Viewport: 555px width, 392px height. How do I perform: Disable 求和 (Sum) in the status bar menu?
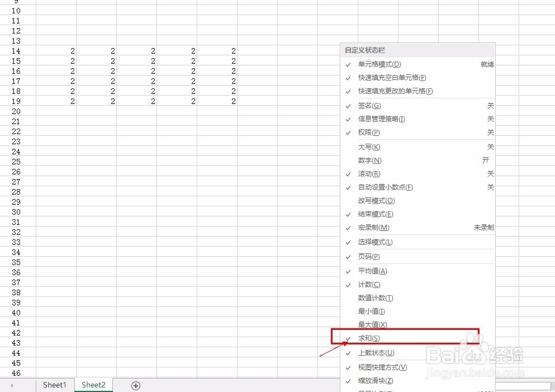click(369, 338)
